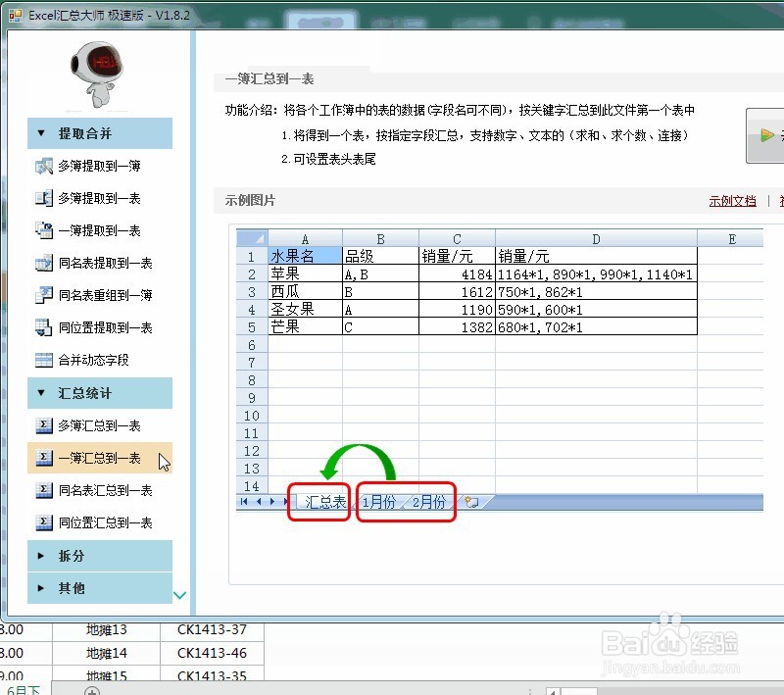784x695 pixels.
Task: Click the horizontal scrollbar left arrow in Excel
Action: click(553, 691)
